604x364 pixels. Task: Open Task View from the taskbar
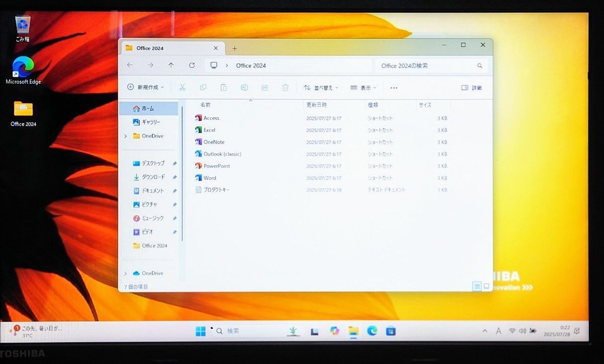click(315, 331)
